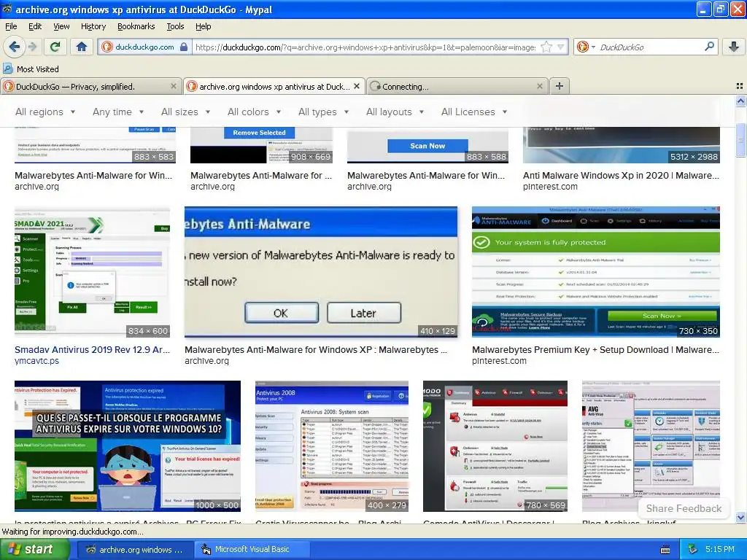
Task: Show the list all tabs grid icon
Action: (740, 86)
